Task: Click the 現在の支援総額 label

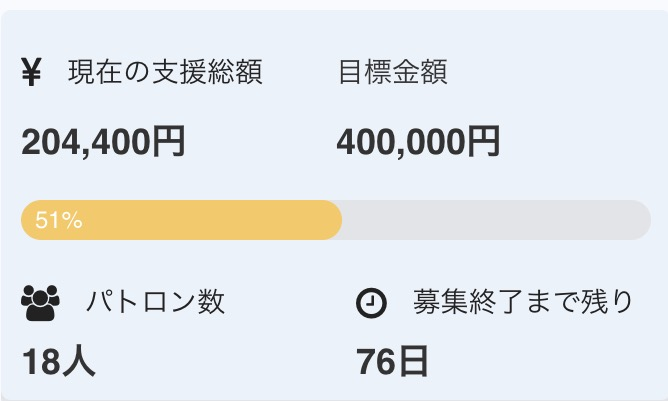Action: [x=165, y=73]
